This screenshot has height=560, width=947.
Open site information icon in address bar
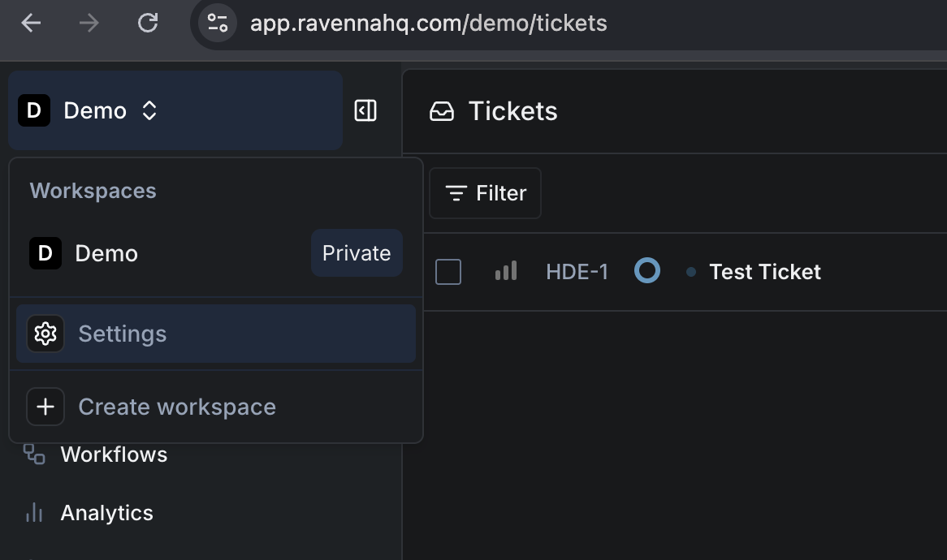(217, 23)
